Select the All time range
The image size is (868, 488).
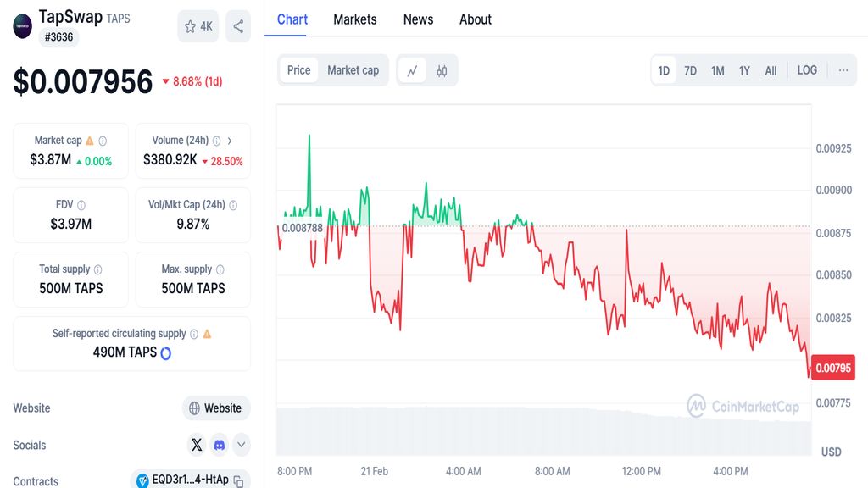[x=771, y=71]
